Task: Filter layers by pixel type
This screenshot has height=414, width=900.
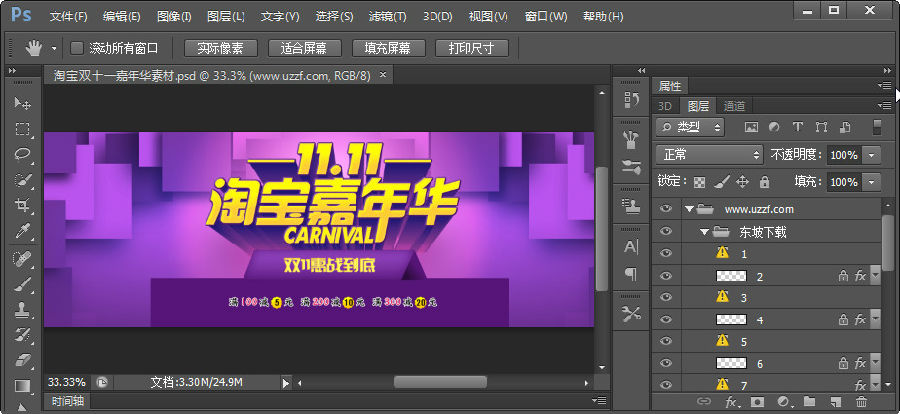Action: [x=751, y=127]
